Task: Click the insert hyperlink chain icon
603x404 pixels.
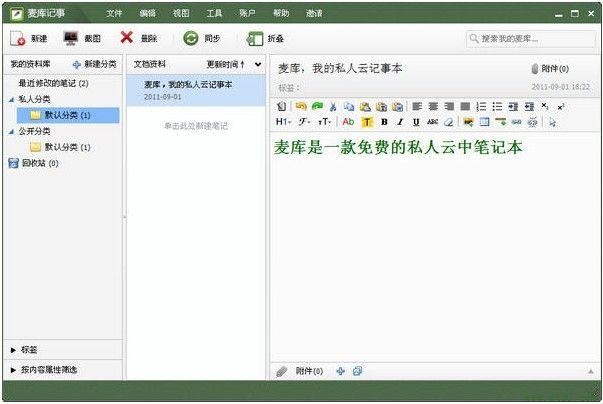Action: [x=516, y=122]
